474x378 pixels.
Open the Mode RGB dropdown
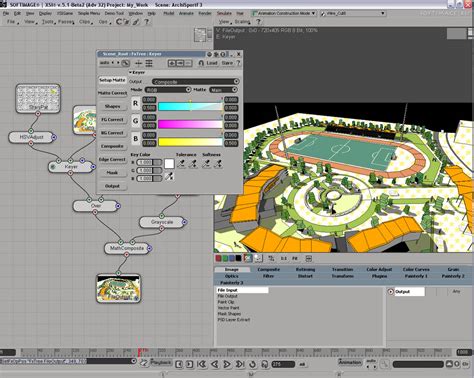[x=168, y=90]
